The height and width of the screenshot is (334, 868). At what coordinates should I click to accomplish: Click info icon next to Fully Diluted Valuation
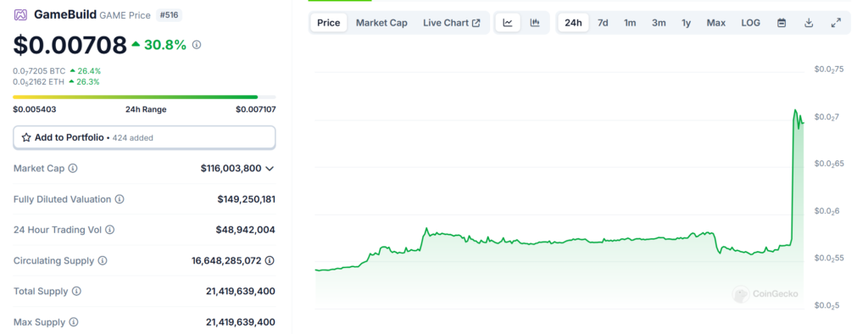point(120,199)
